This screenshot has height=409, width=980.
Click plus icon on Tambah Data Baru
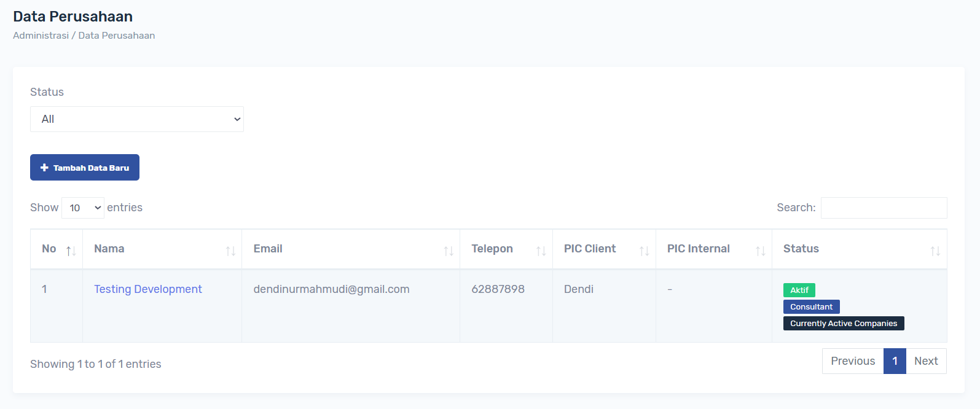coord(44,168)
